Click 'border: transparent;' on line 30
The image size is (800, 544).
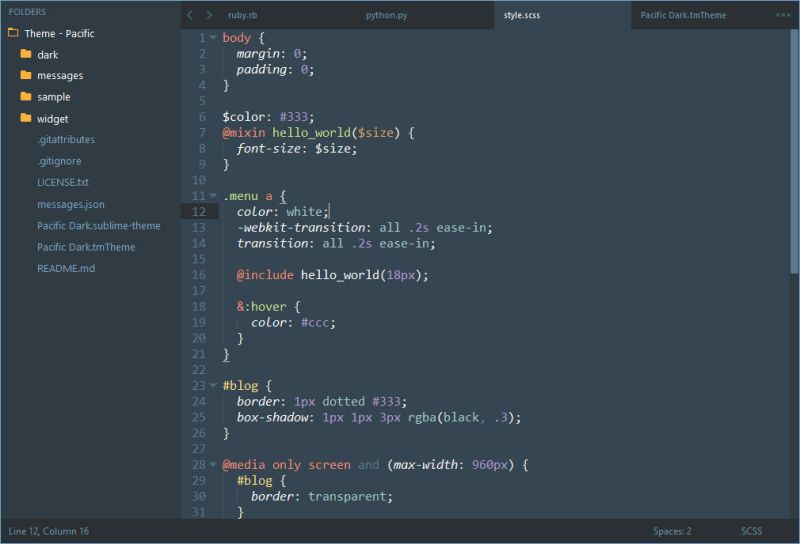322,496
